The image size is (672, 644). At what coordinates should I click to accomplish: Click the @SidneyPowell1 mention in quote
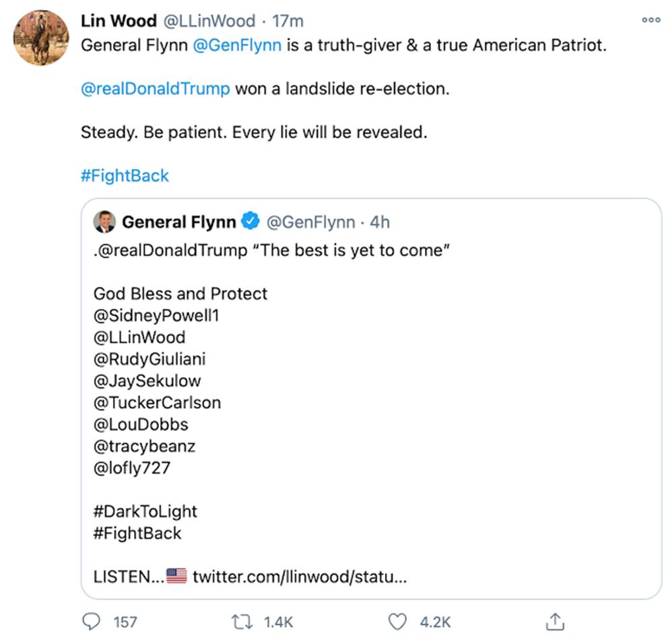156,315
